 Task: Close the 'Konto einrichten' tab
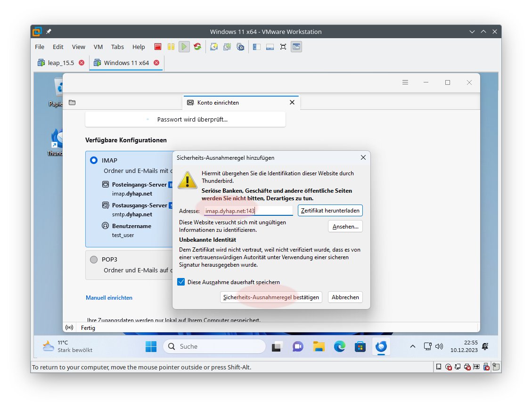pyautogui.click(x=292, y=102)
